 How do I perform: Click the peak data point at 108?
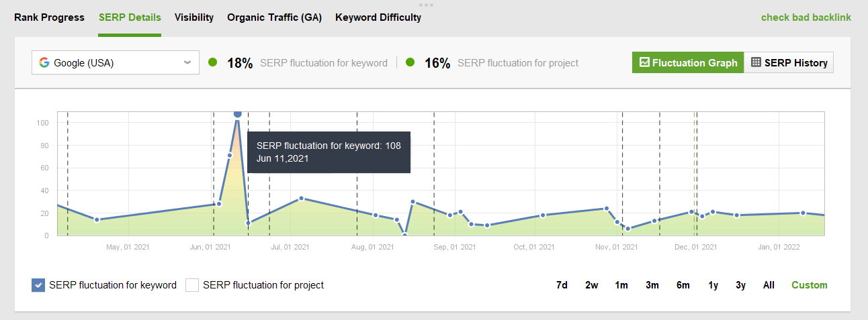[237, 113]
